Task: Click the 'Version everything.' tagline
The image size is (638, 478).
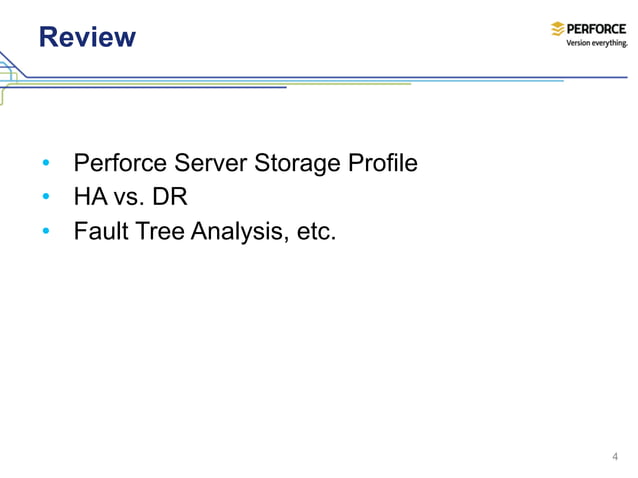Action: pos(596,43)
